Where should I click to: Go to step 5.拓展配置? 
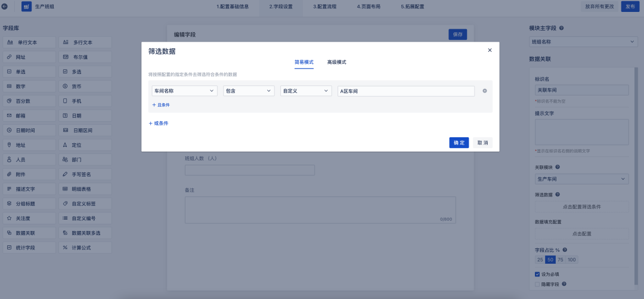coord(413,7)
